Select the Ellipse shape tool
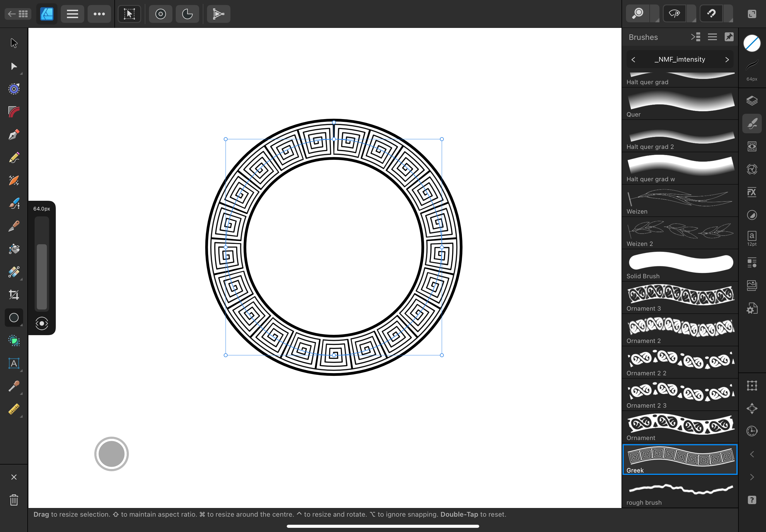Screen dimensions: 766x532 (14, 318)
